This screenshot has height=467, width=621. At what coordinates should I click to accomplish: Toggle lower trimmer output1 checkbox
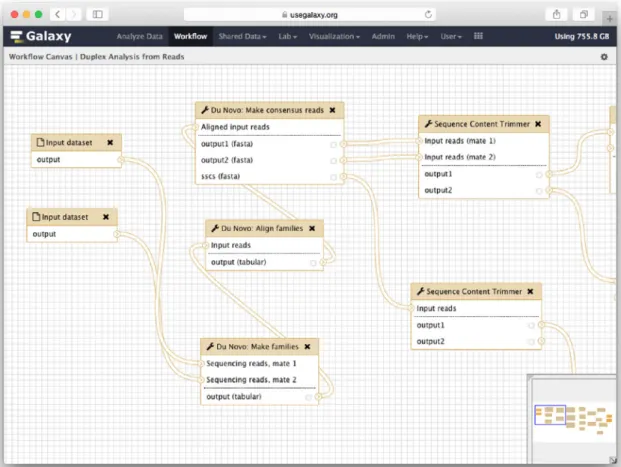click(531, 326)
